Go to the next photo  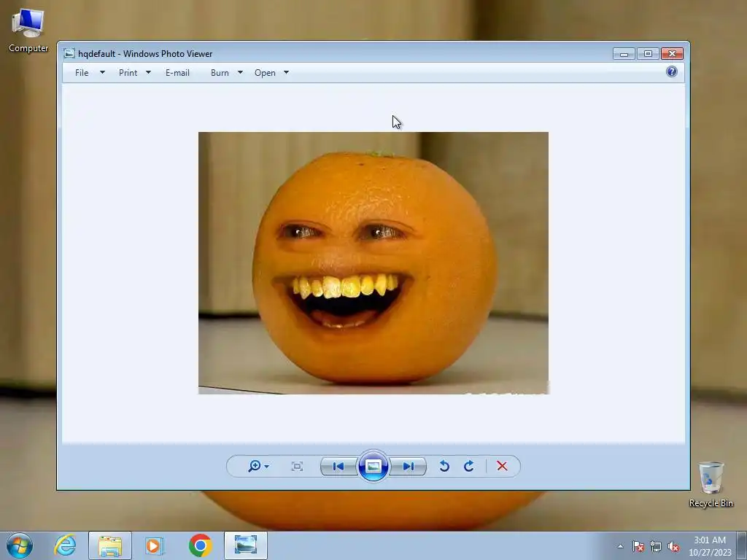coord(408,466)
